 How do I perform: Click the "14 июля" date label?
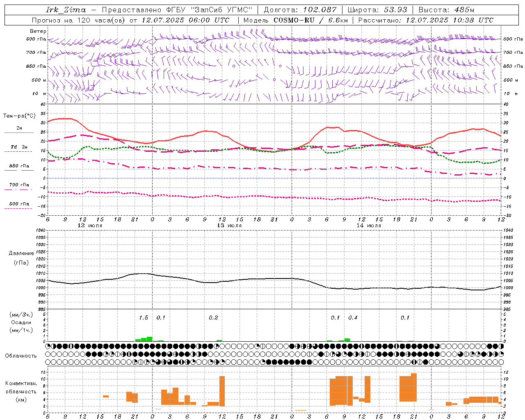coord(369,226)
